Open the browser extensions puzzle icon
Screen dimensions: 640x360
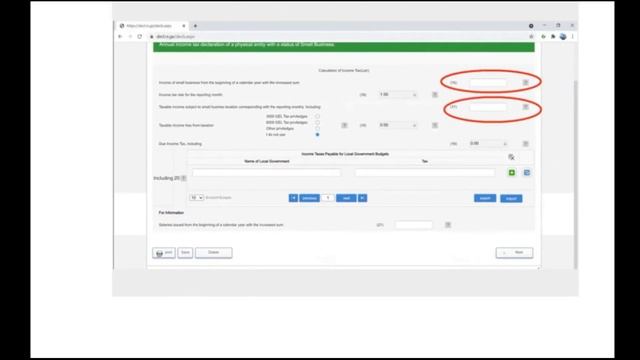(553, 36)
